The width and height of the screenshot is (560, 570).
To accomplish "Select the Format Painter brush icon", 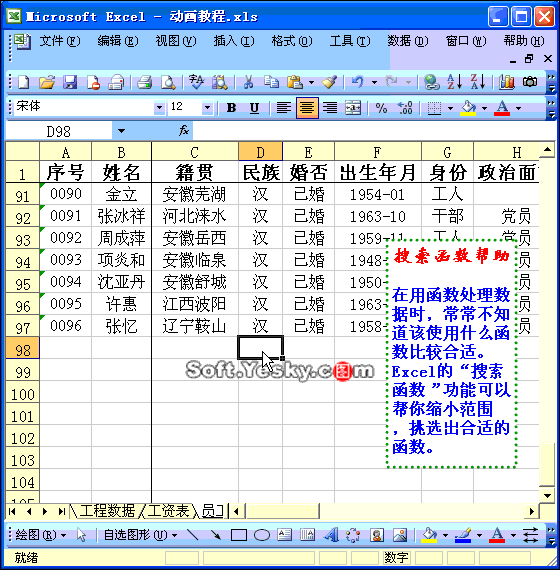I will coord(329,82).
